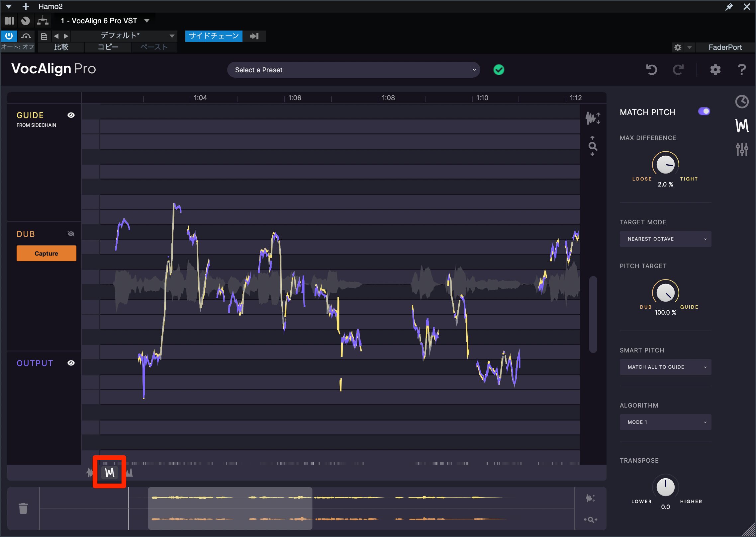Open the Select a Preset dropdown
Viewport: 756px width, 537px height.
pos(353,70)
